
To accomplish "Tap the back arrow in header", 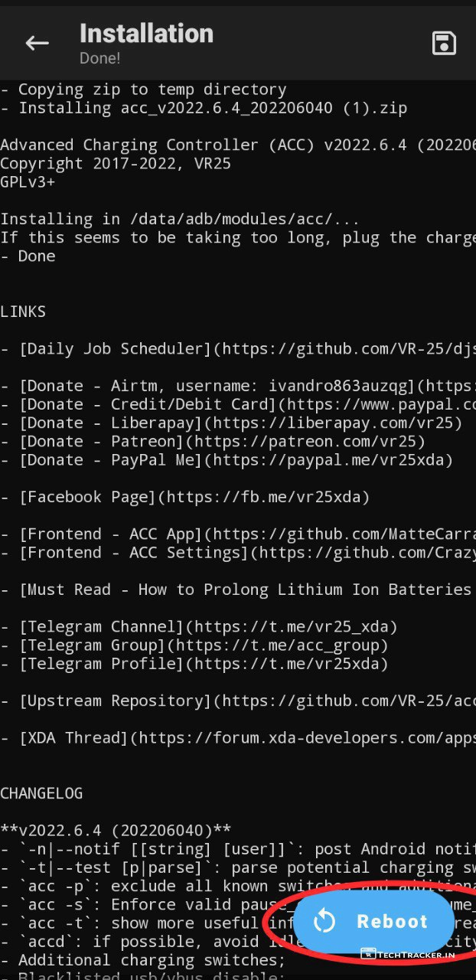I will coord(37,44).
